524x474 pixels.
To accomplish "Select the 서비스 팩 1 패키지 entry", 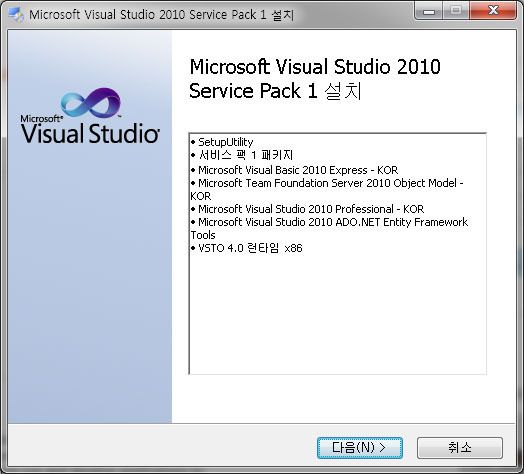I will 242,155.
